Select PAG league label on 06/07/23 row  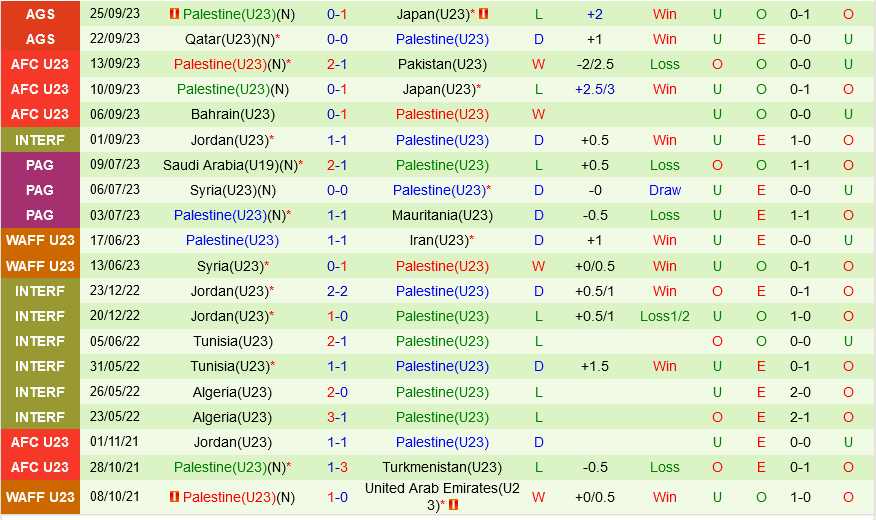coord(40,190)
